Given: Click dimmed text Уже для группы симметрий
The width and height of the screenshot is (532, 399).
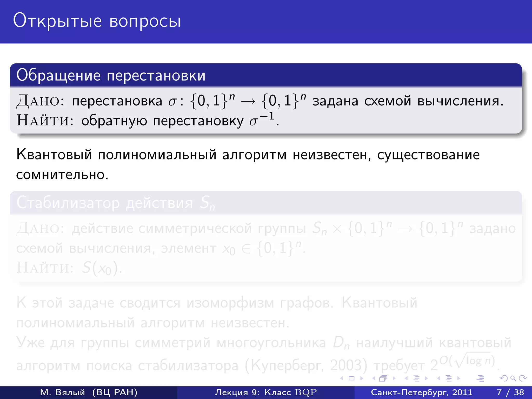Looking at the screenshot, I should coord(114,342).
